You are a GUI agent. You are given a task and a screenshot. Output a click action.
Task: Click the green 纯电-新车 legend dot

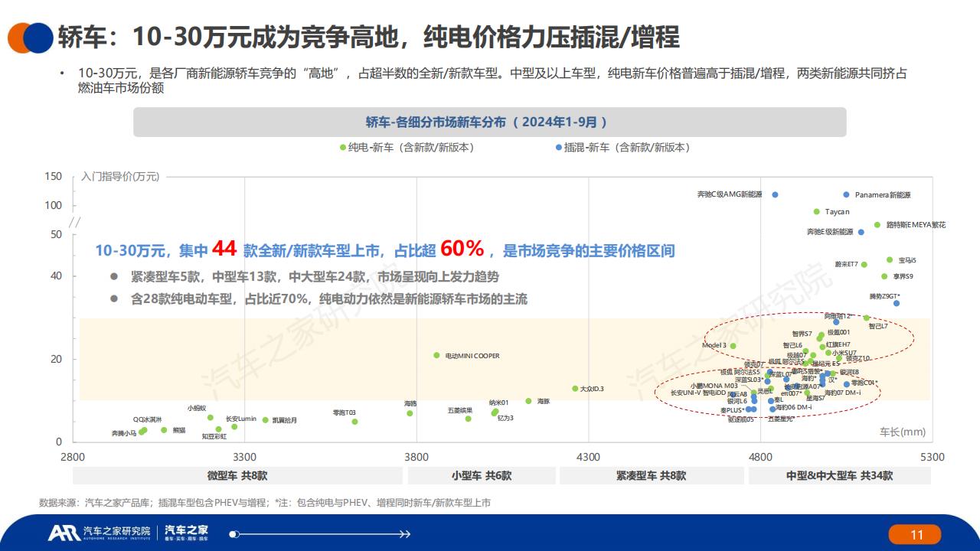coord(343,148)
